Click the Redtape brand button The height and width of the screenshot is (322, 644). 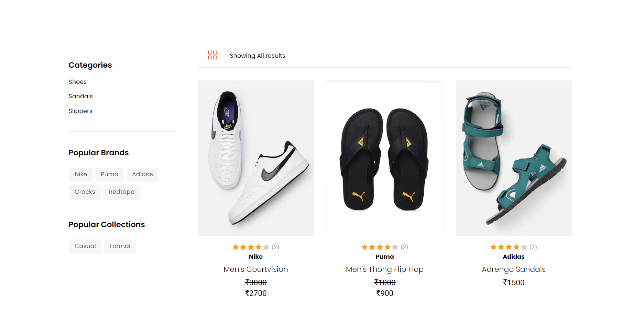[x=121, y=192]
